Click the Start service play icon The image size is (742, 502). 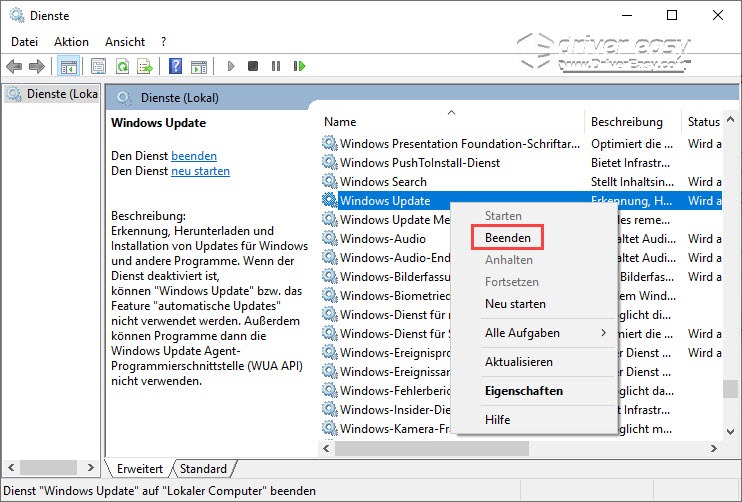point(231,66)
